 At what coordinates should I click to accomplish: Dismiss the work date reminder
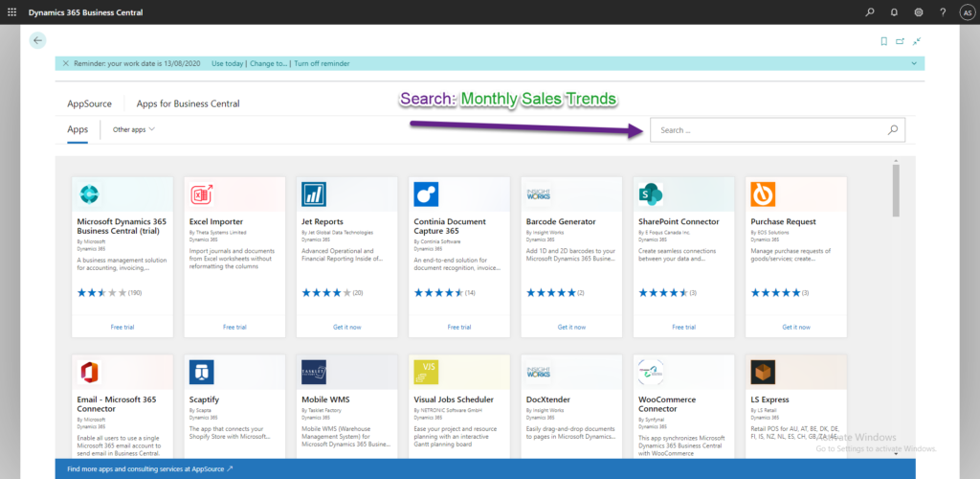[65, 63]
